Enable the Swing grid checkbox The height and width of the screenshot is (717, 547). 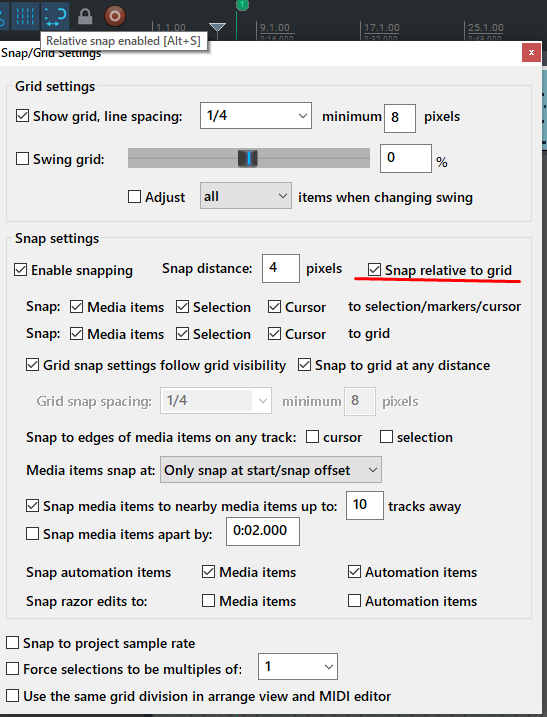22,159
